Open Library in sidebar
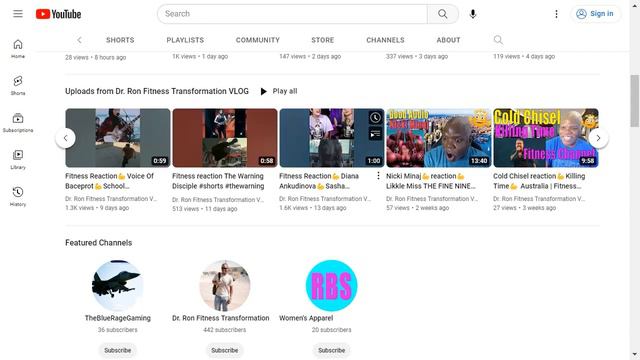 (x=18, y=159)
